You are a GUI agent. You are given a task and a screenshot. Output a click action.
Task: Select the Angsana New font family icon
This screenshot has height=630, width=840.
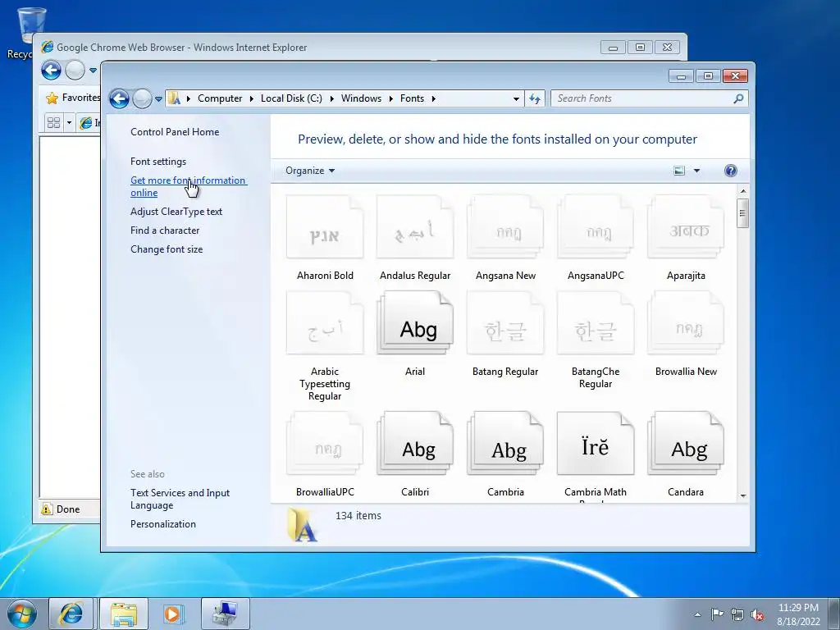point(505,227)
